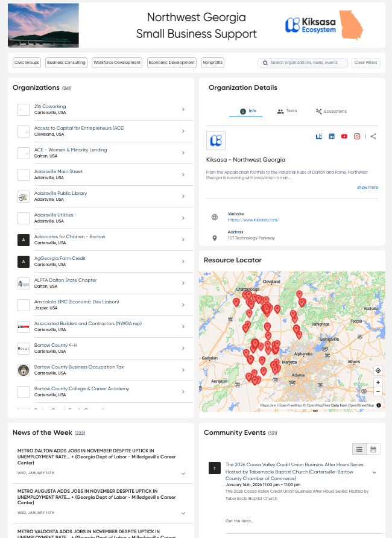The image size is (392, 538).
Task: Click the Coosa Valley event avatar icon
Action: pos(215,468)
